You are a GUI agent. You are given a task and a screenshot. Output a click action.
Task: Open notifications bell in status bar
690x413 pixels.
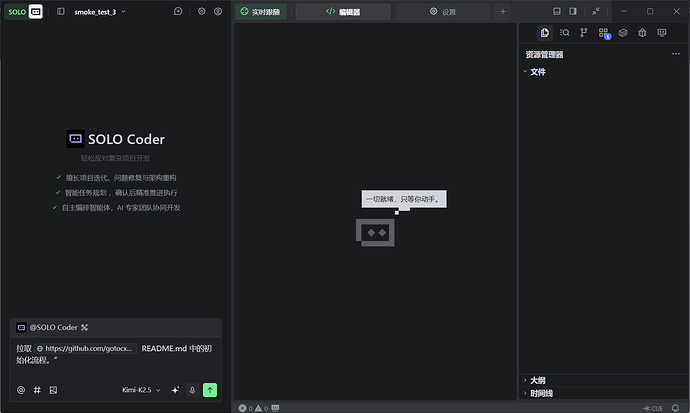coord(675,408)
